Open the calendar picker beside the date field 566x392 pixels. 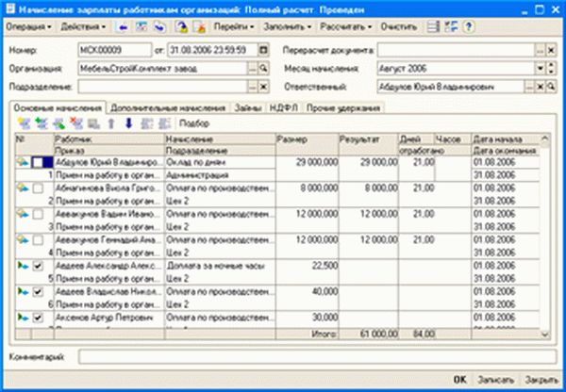click(261, 49)
